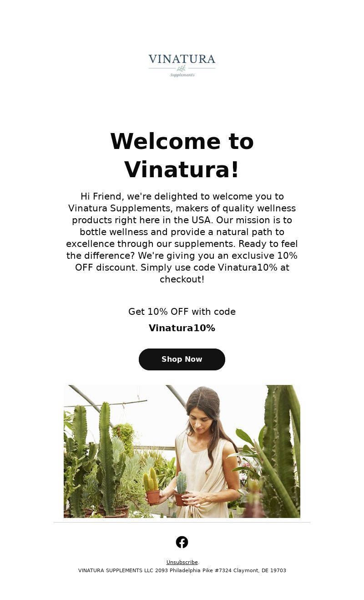This screenshot has width=364, height=600.
Task: Open the Facebook icon link
Action: [x=182, y=542]
